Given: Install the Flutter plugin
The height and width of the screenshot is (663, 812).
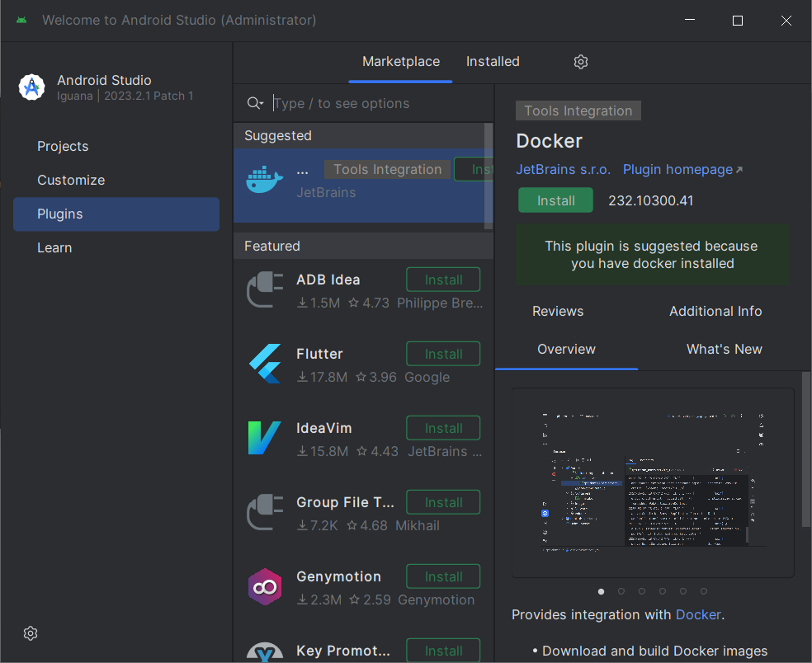Looking at the screenshot, I should click(x=443, y=354).
